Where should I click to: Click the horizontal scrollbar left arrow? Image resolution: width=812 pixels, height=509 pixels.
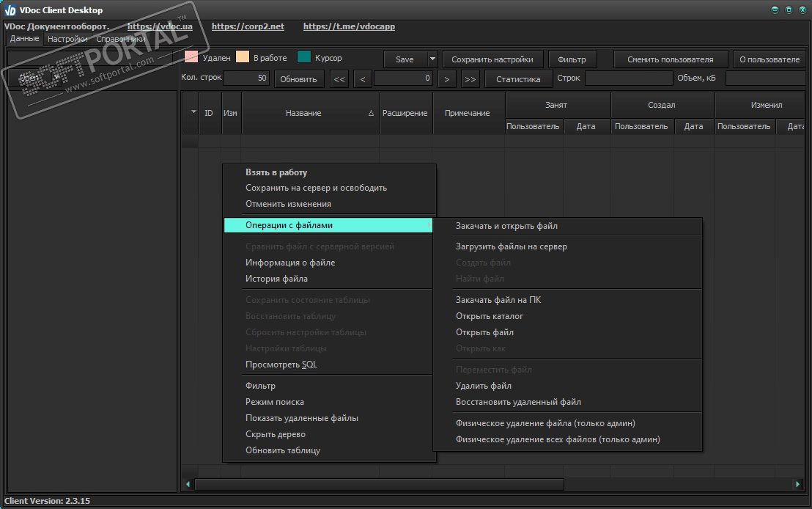pos(188,484)
